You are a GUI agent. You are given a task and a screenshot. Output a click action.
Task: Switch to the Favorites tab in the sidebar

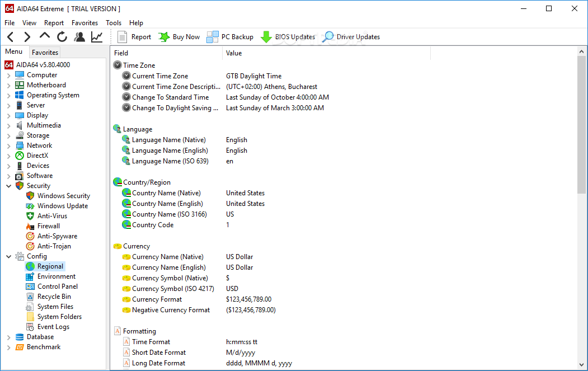pos(45,53)
